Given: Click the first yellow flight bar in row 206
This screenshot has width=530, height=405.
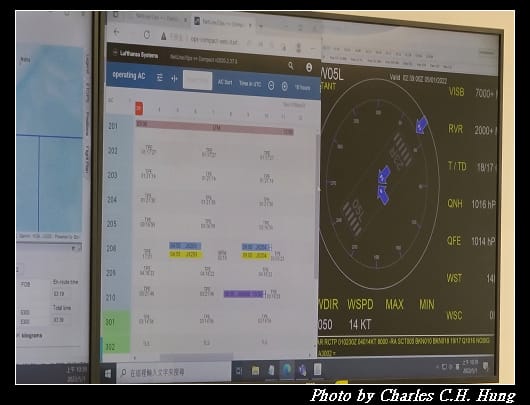Looking at the screenshot, I should 186,254.
